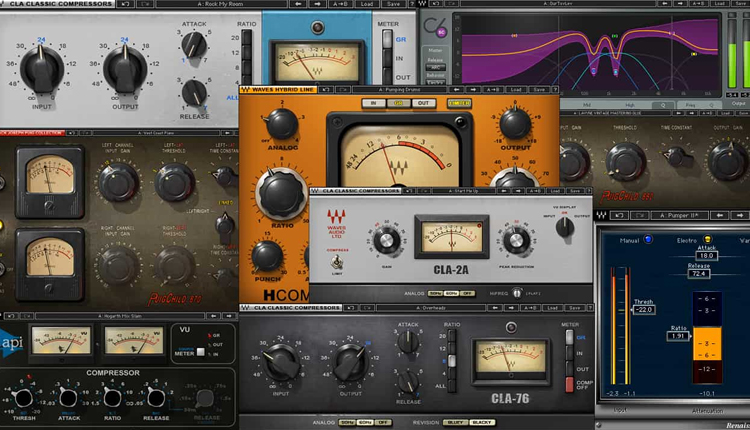Click A→B copy in the H-Comp toolbar

(x=492, y=89)
